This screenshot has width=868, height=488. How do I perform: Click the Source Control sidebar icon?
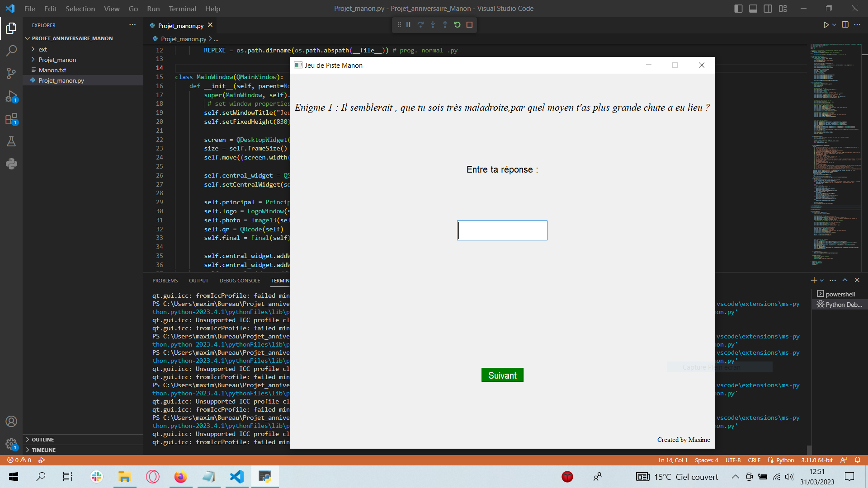[11, 71]
